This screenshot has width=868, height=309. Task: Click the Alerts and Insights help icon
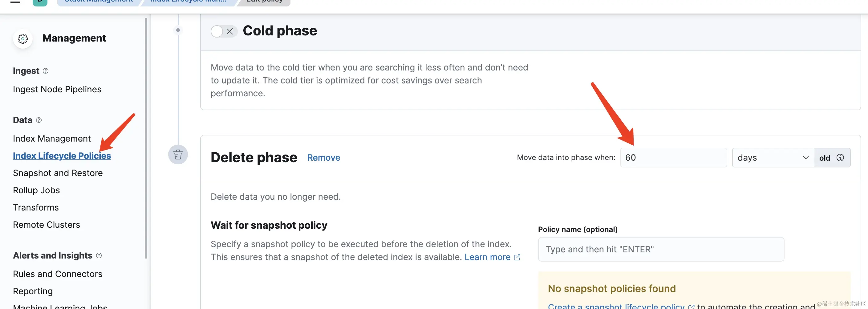click(x=99, y=255)
